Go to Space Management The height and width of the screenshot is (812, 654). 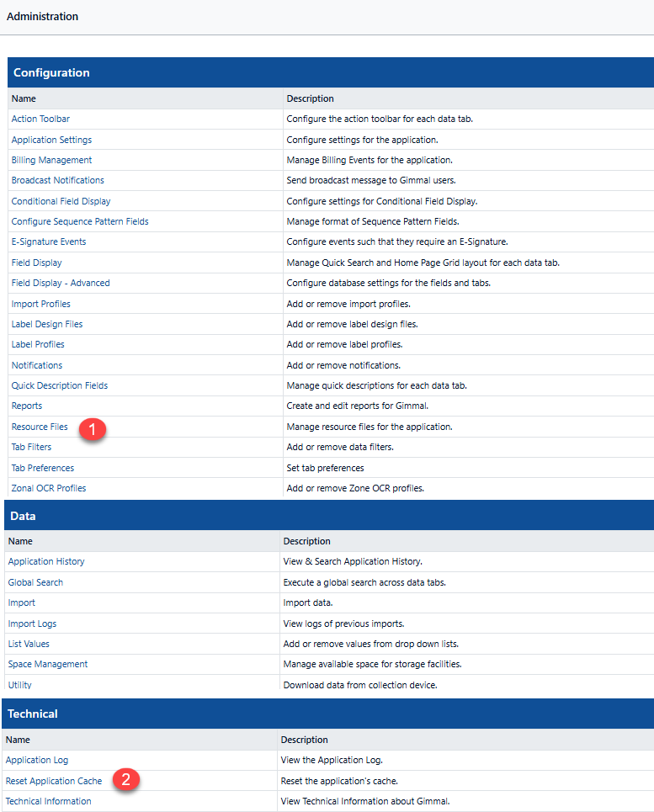point(48,664)
